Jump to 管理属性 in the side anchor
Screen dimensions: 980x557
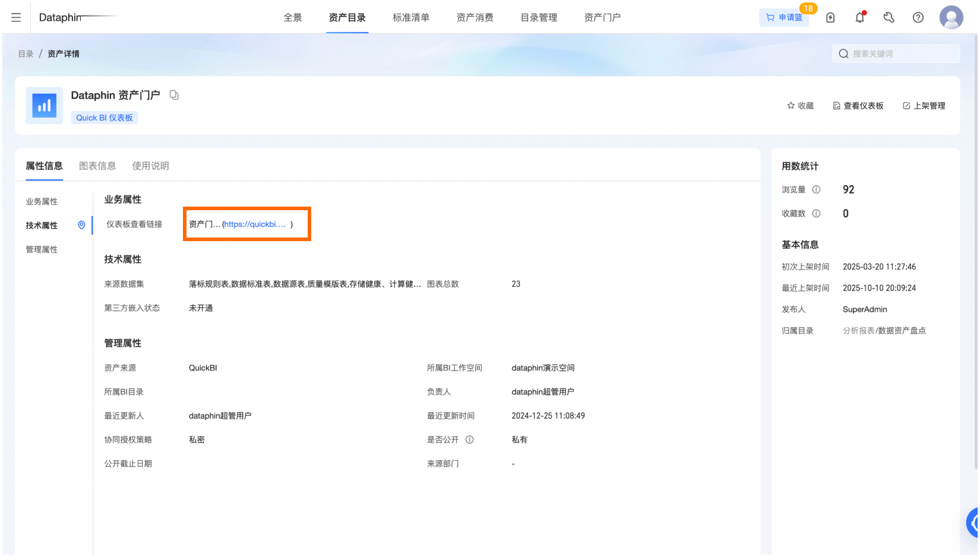point(42,249)
